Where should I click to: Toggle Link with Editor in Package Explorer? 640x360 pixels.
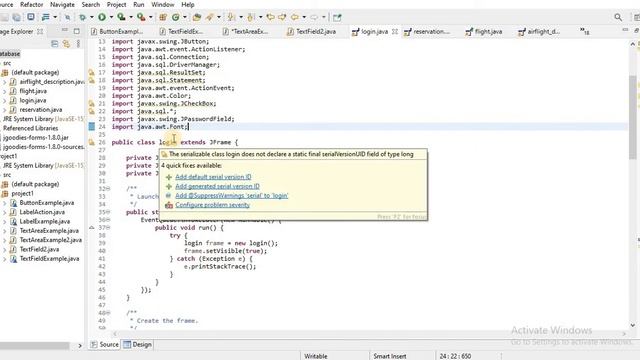pos(66,44)
